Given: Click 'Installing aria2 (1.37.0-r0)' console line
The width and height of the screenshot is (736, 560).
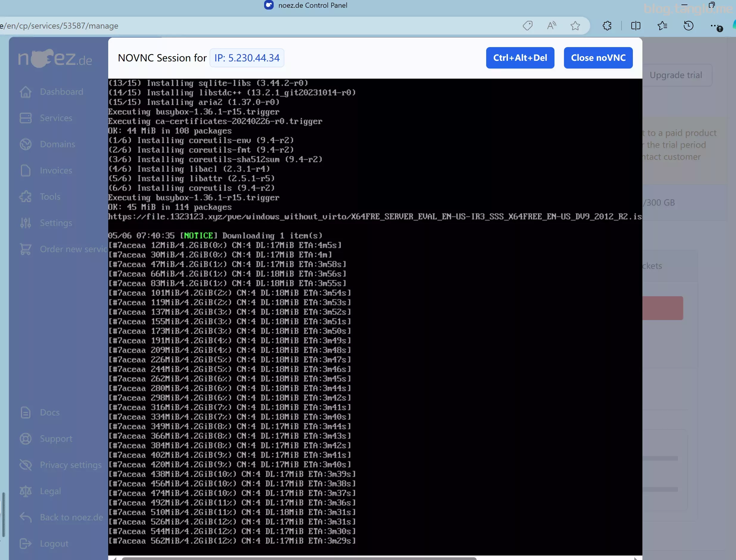Looking at the screenshot, I should click(194, 102).
